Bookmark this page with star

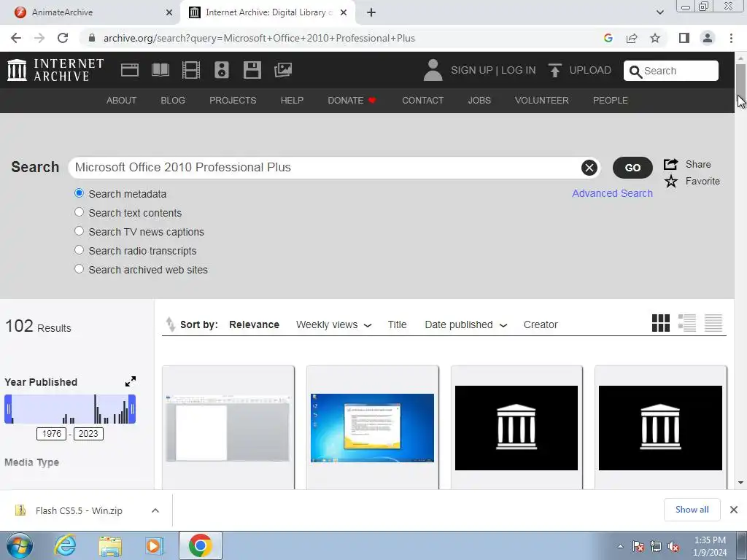tap(655, 38)
